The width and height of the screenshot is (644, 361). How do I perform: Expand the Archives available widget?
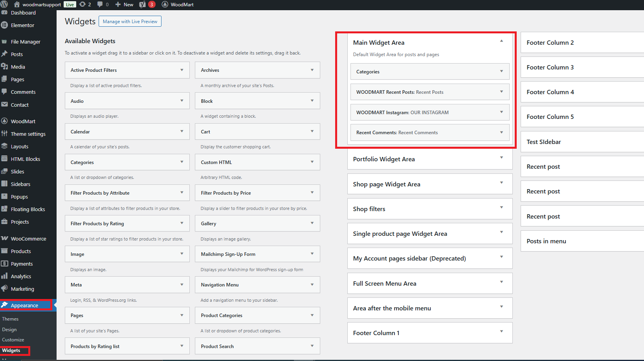tap(312, 70)
